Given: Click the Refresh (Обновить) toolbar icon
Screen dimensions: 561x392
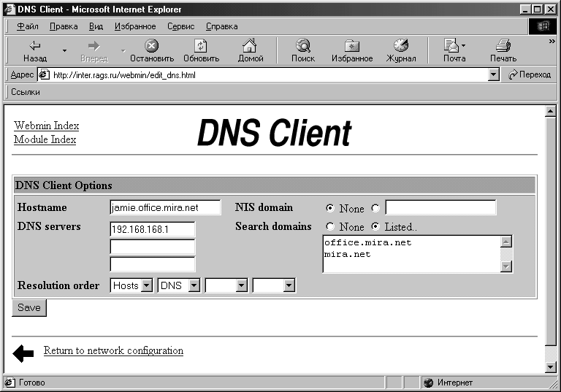Looking at the screenshot, I should click(201, 46).
